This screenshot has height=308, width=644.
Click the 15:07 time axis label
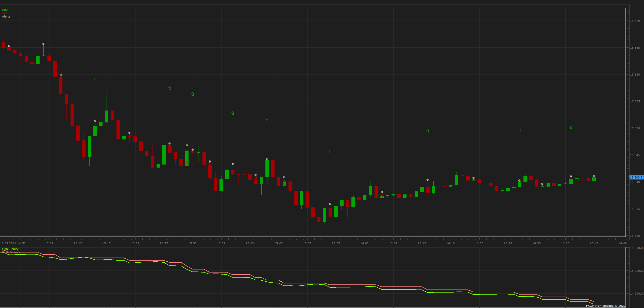[49, 243]
